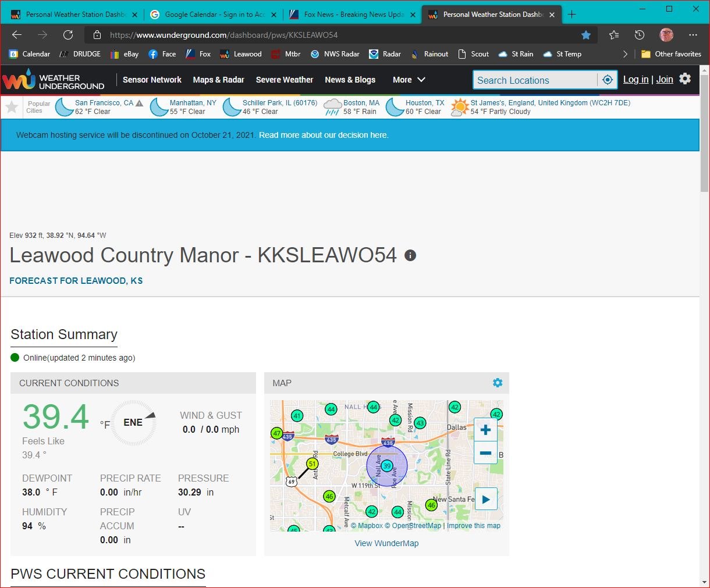Open the user profile avatar
This screenshot has width=710, height=588.
[666, 35]
